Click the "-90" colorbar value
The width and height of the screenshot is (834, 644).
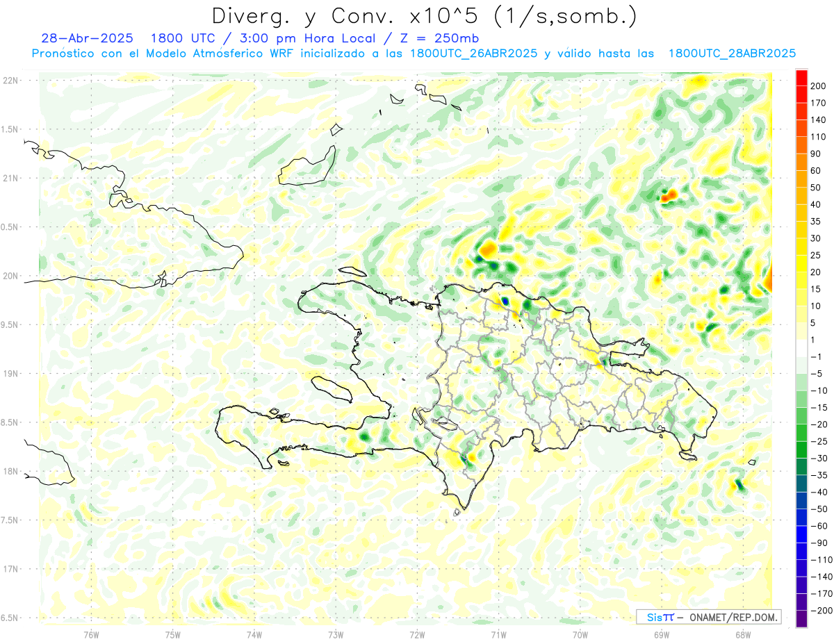[819, 543]
